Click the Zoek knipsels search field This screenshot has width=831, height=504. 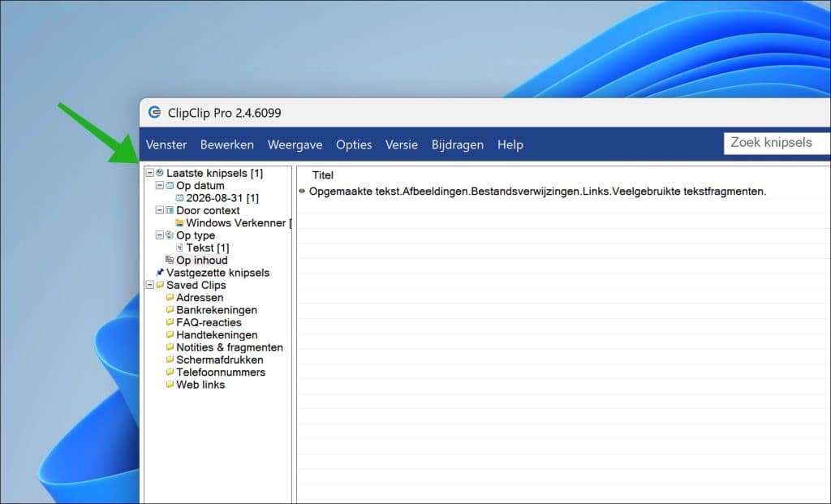click(777, 143)
